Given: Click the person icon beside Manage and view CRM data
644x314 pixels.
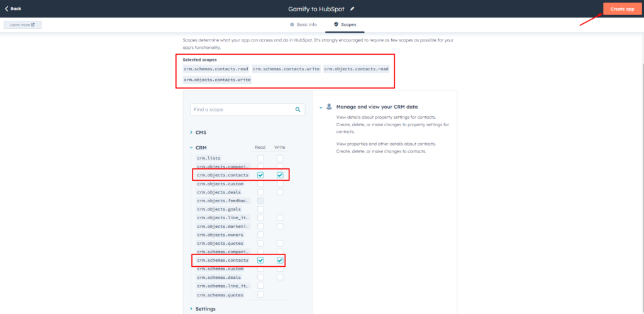Looking at the screenshot, I should tap(329, 107).
